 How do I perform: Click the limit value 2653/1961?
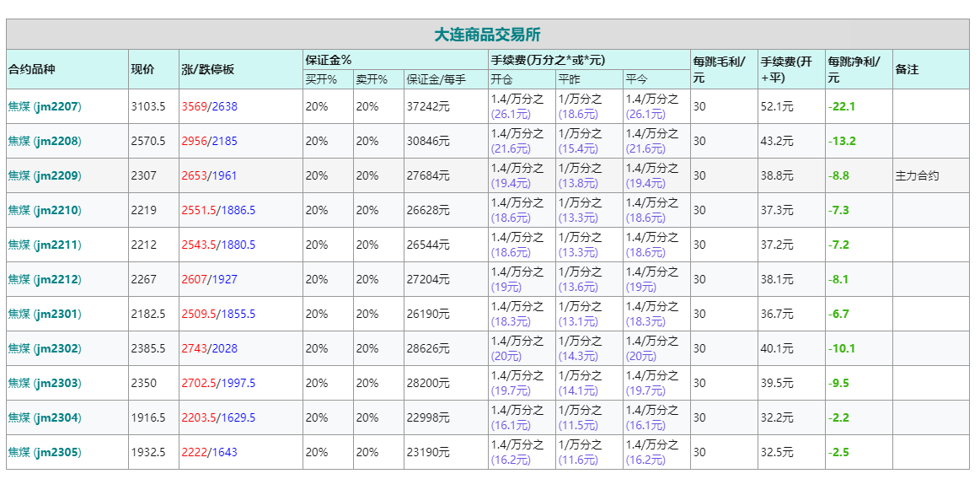click(209, 175)
